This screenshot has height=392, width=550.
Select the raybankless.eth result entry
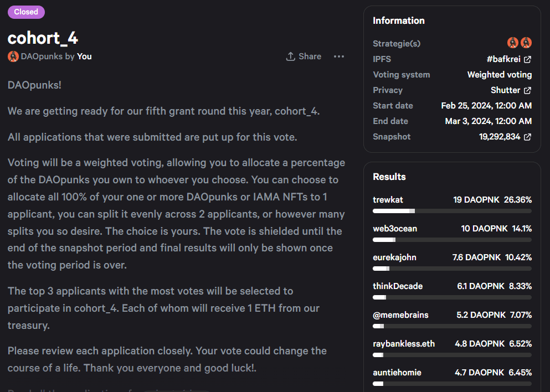click(x=452, y=348)
